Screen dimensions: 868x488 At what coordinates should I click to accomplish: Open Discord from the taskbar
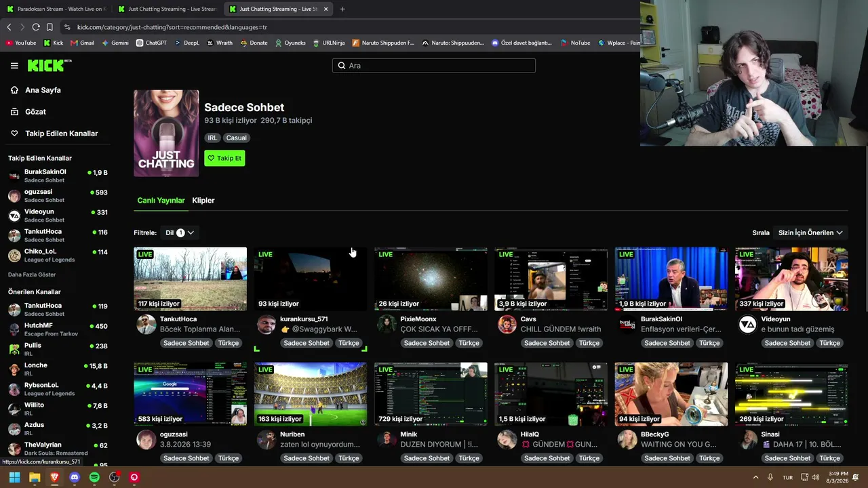[x=75, y=477]
